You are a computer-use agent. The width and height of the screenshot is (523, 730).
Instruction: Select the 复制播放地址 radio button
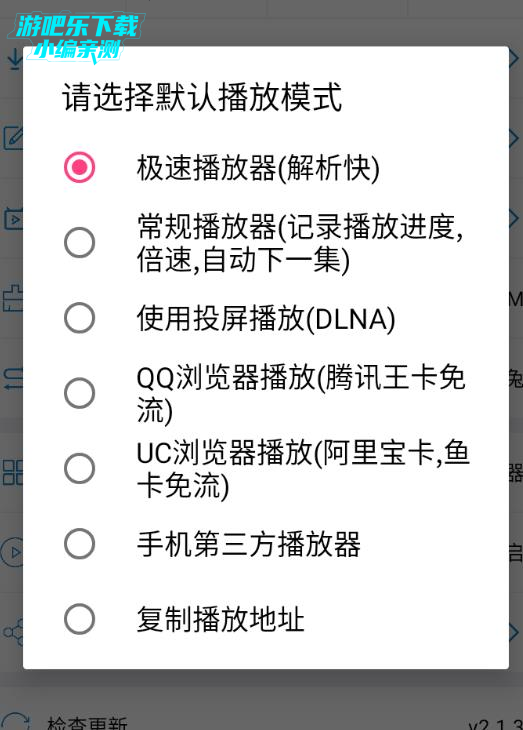click(80, 619)
